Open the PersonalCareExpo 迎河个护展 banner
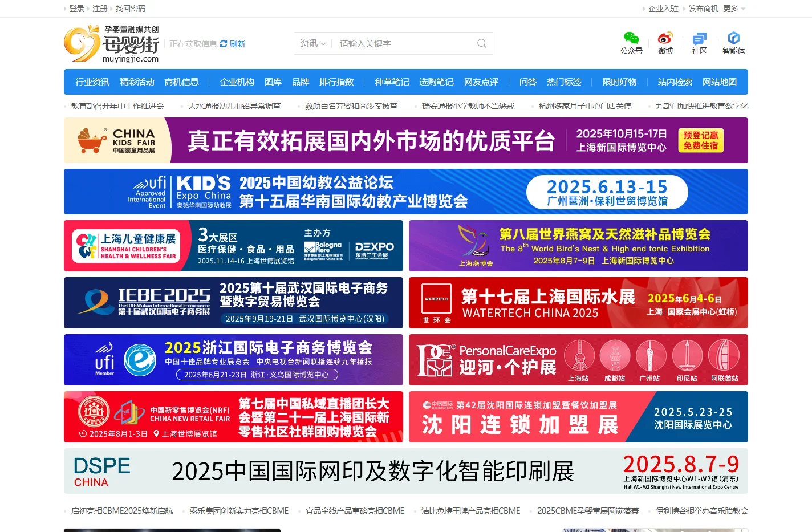 (578, 360)
